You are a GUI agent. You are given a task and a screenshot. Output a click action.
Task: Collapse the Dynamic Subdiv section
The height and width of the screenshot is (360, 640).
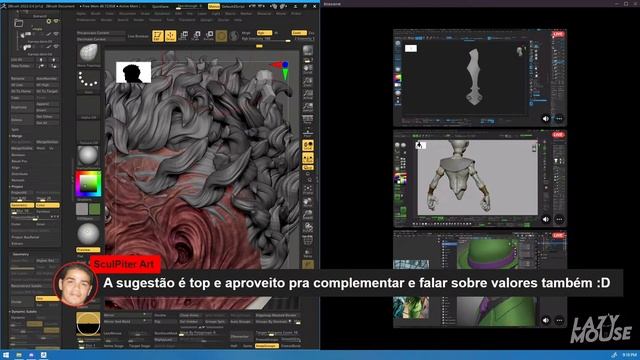point(24,311)
